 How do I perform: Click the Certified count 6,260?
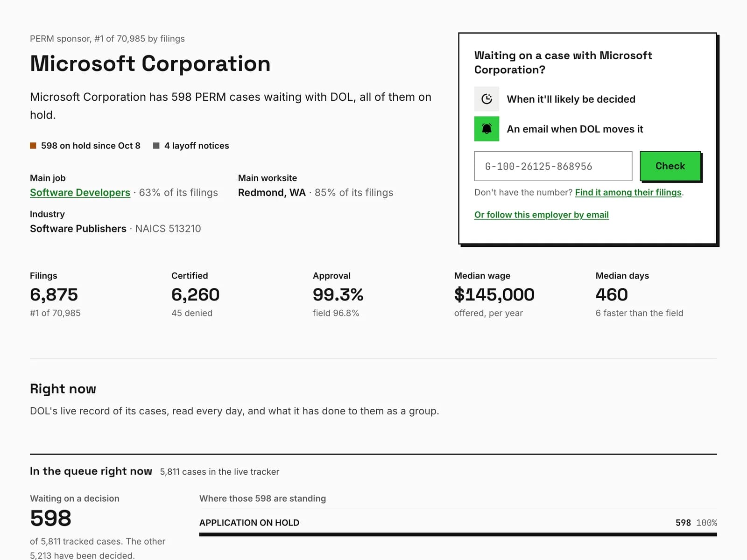pos(195,294)
